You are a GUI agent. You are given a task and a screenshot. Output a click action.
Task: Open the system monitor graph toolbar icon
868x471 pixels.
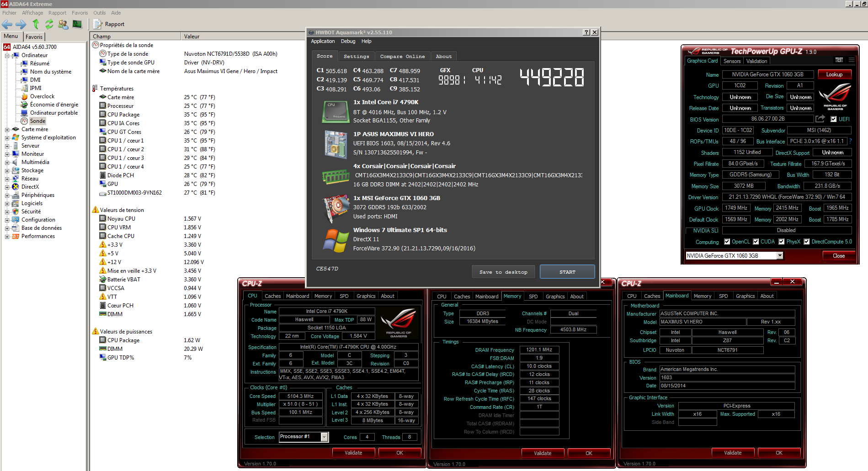(77, 24)
